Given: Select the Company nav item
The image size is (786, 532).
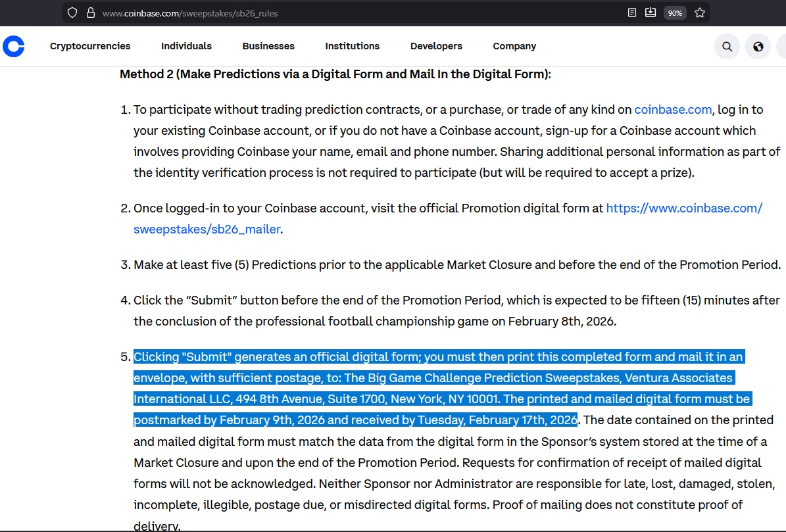Looking at the screenshot, I should tap(514, 46).
